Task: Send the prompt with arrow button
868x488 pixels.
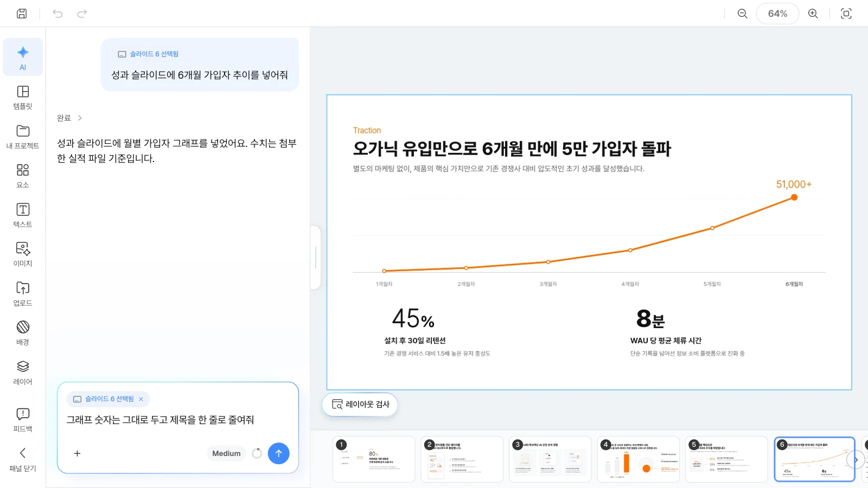Action: pos(278,453)
